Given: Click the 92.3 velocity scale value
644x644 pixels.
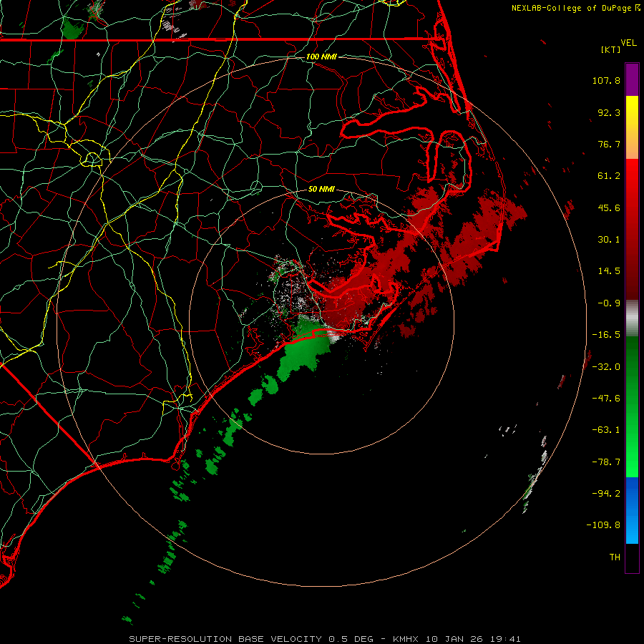Looking at the screenshot, I should pos(609,112).
